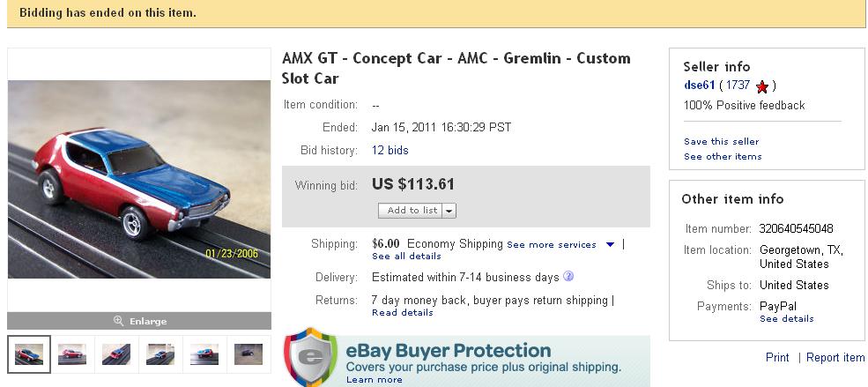Click the Print link
868x387 pixels.
coord(777,358)
